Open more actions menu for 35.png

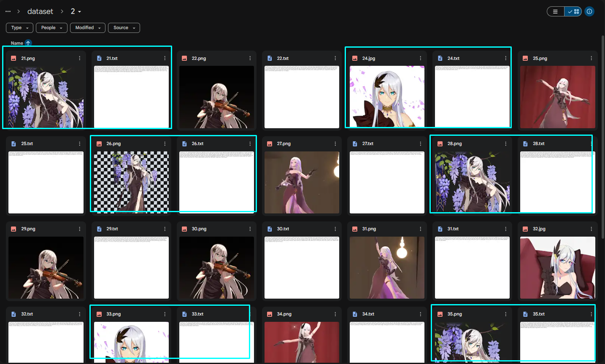[x=505, y=314]
